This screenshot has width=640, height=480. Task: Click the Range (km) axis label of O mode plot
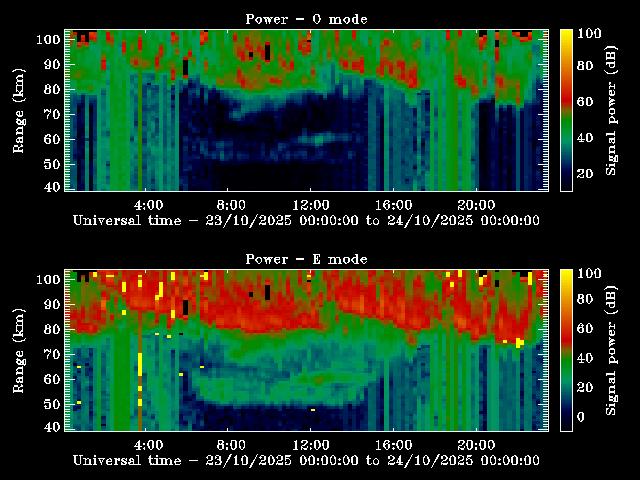pos(19,110)
